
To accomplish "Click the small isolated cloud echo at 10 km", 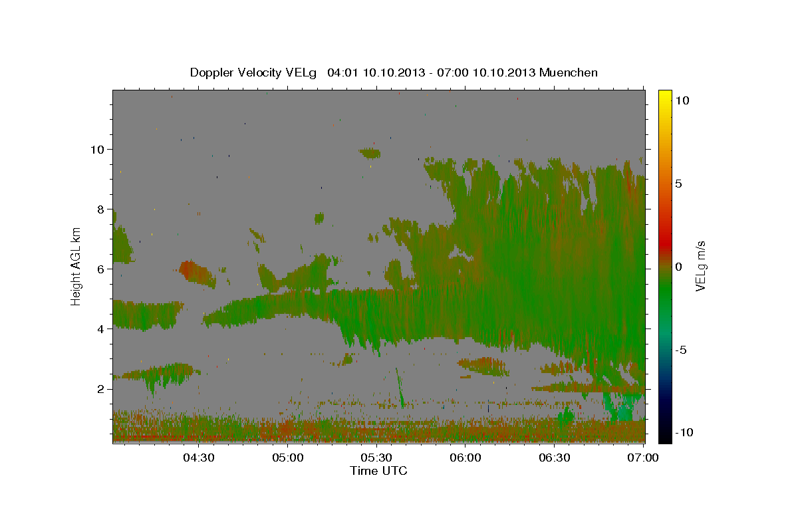I will [369, 153].
